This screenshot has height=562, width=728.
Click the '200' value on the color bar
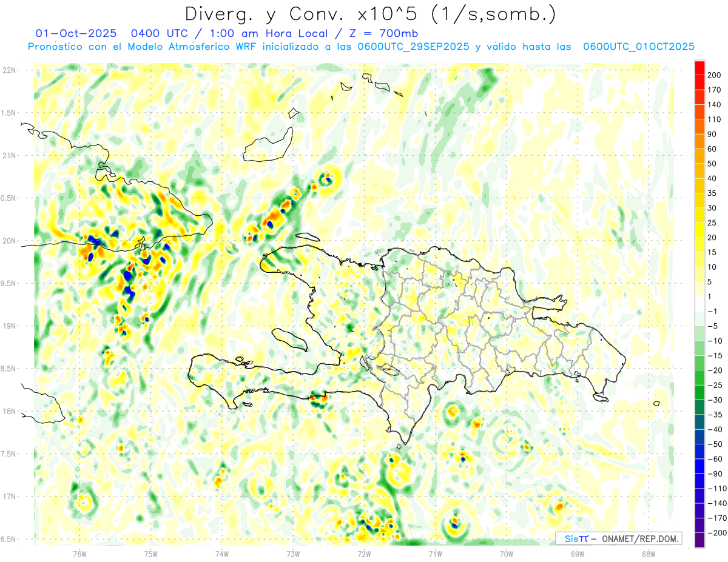(713, 75)
